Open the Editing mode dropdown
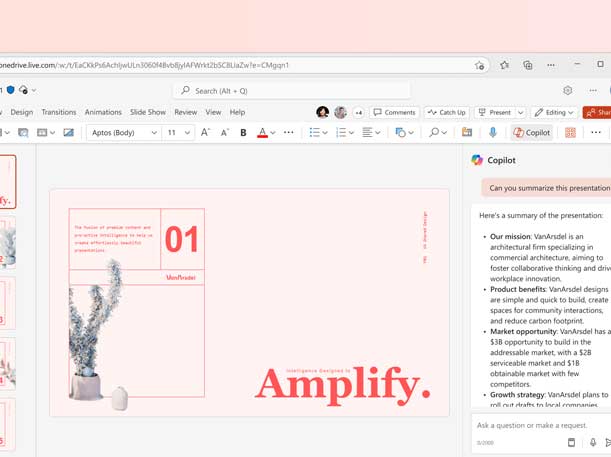 [553, 113]
